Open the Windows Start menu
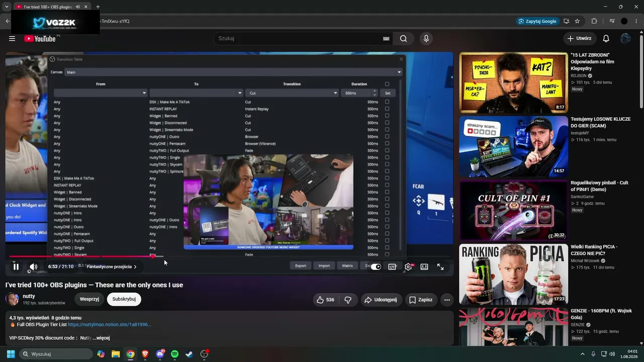 pos(11,354)
